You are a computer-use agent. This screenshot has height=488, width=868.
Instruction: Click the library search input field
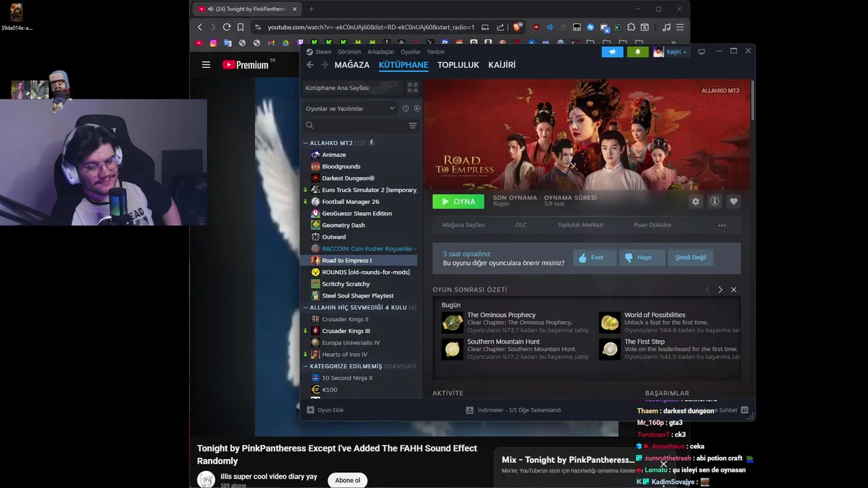coord(359,125)
